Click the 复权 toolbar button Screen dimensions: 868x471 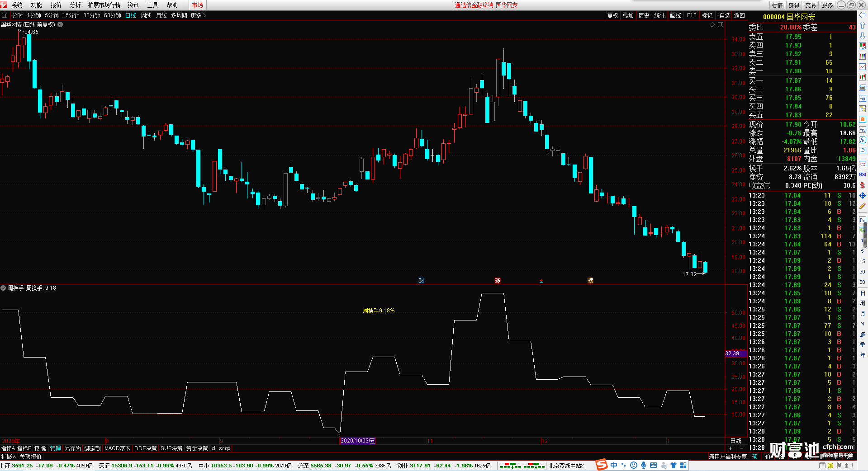[x=613, y=15]
